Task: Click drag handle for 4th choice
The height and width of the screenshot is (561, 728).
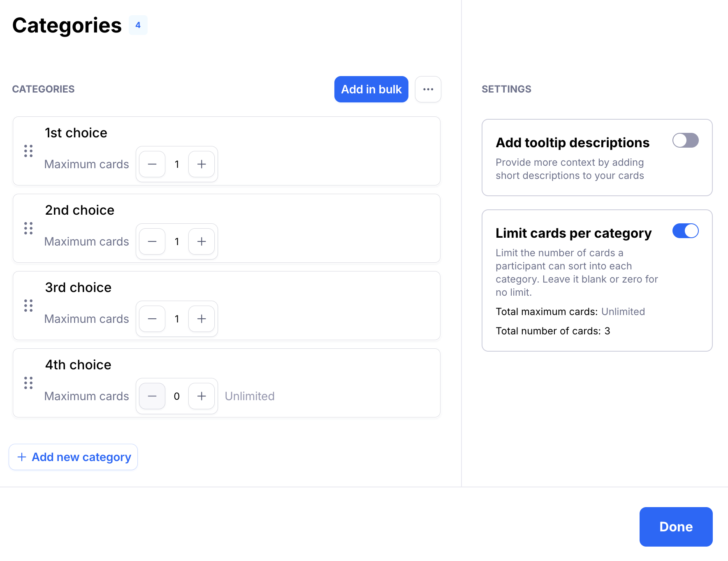Action: pyautogui.click(x=28, y=383)
